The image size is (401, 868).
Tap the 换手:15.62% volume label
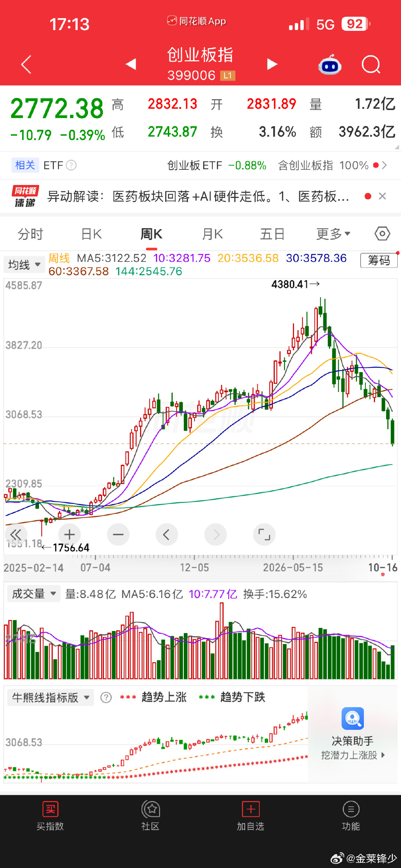(x=275, y=594)
